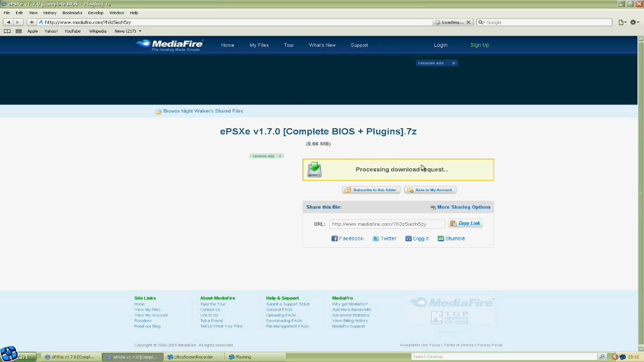
Task: Open the View menu
Action: pyautogui.click(x=33, y=13)
